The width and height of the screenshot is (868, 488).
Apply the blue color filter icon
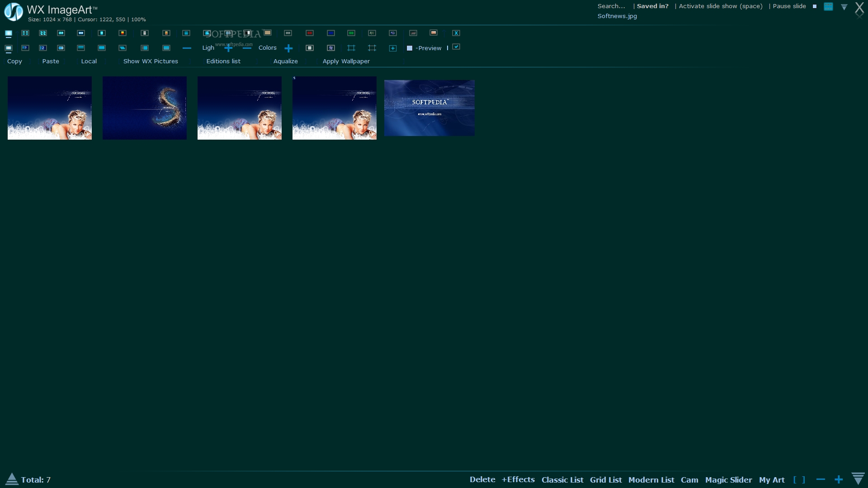coord(331,33)
